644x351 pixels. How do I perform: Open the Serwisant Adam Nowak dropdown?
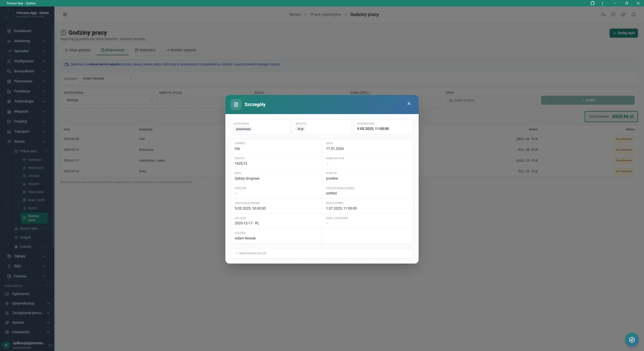click(107, 78)
